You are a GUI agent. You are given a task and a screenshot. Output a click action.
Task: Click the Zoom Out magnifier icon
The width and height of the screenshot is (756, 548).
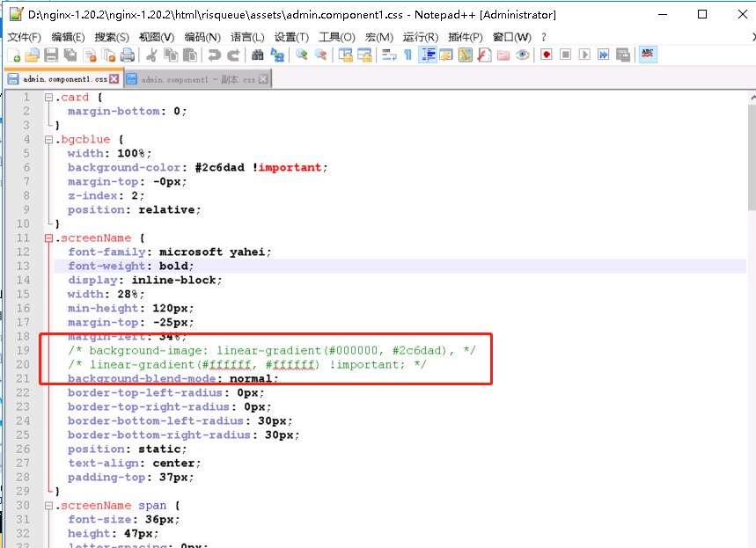click(320, 55)
